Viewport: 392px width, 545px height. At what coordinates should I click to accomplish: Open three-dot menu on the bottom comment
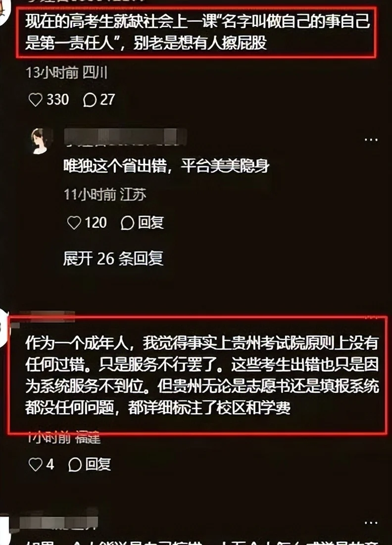[x=371, y=522]
